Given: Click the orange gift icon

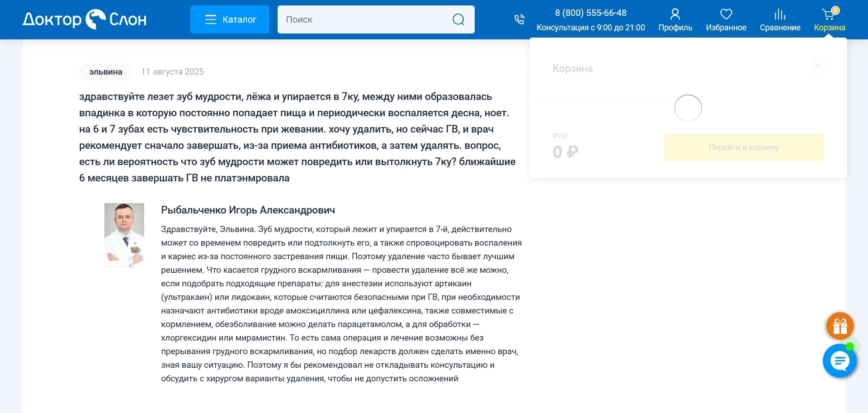Looking at the screenshot, I should (x=840, y=326).
